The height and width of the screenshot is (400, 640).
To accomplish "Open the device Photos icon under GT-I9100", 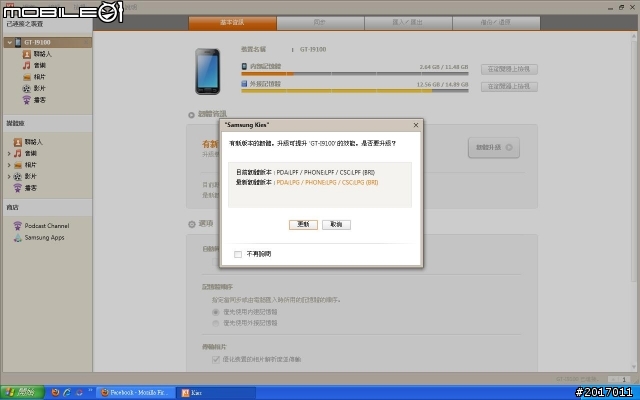I will [27, 77].
